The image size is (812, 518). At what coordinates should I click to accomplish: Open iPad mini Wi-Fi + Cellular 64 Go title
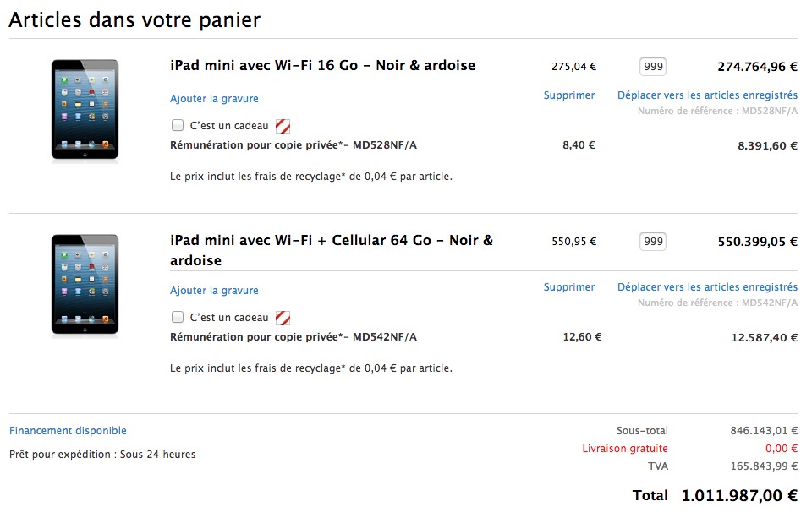[x=332, y=250]
